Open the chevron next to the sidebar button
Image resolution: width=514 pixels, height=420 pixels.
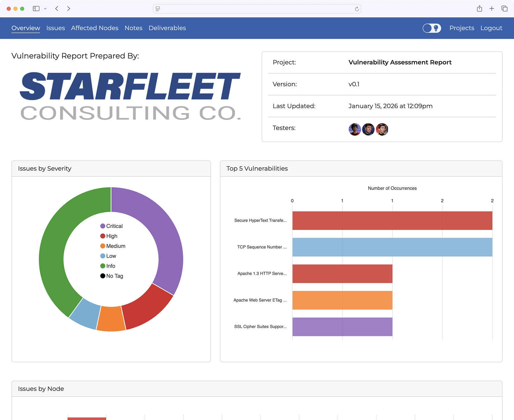(45, 8)
